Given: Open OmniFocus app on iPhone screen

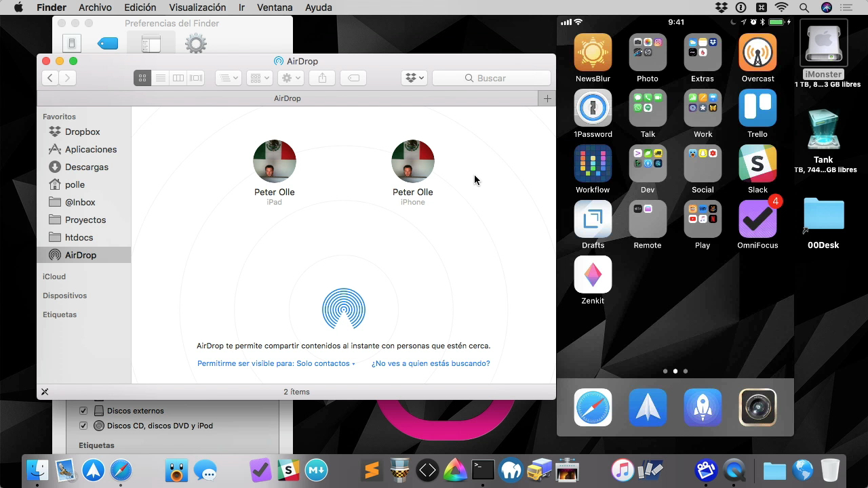Looking at the screenshot, I should click(x=757, y=219).
